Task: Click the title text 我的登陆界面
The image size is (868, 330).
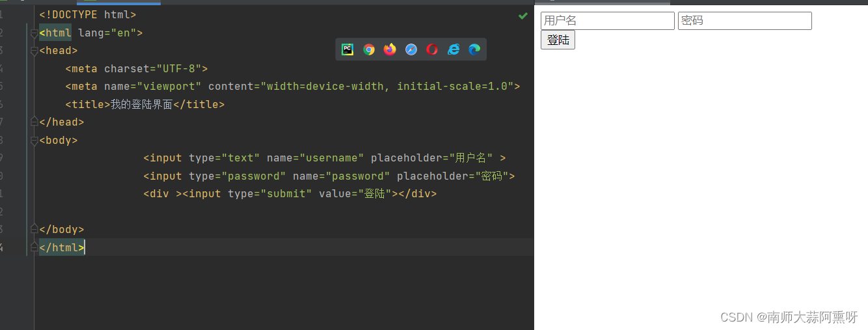Action: 141,104
